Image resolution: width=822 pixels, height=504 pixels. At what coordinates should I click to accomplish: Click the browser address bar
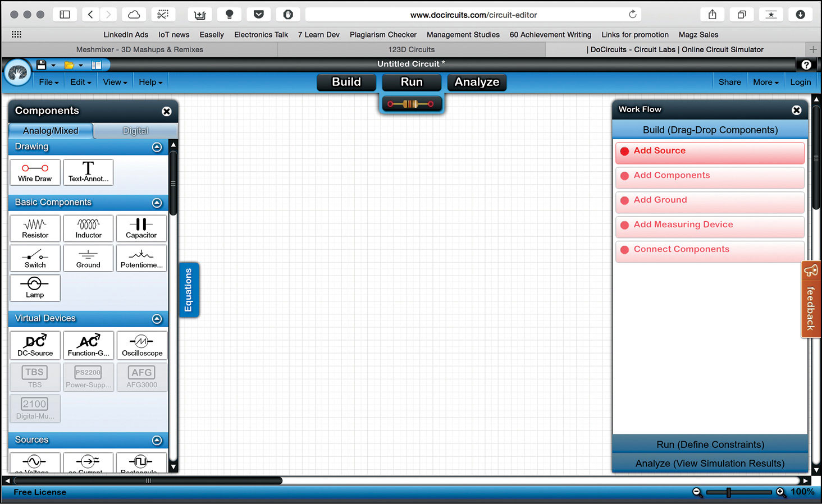pyautogui.click(x=473, y=15)
